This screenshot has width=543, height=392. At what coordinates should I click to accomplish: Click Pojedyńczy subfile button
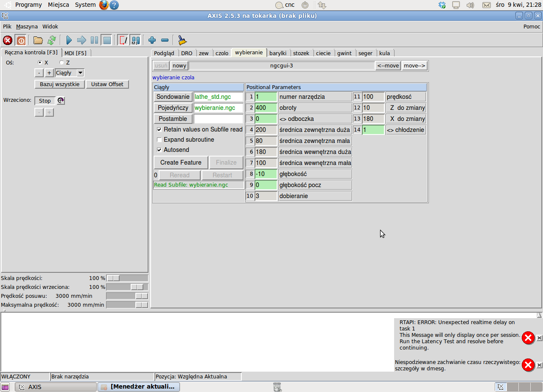[173, 108]
